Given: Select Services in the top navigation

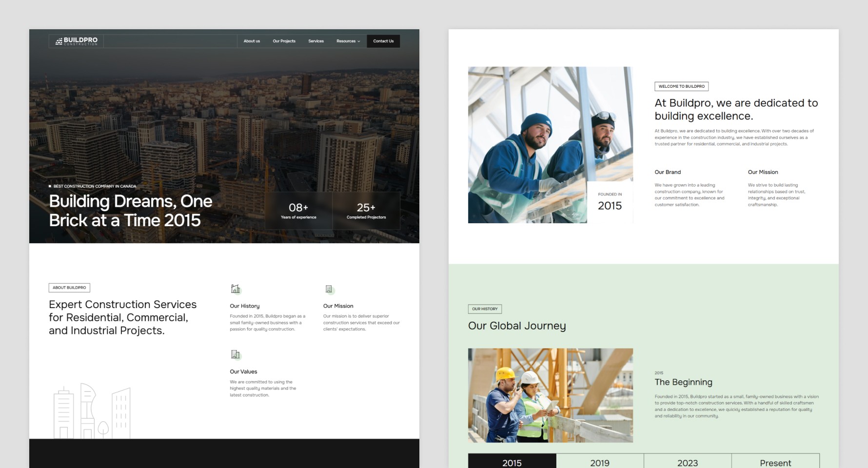Looking at the screenshot, I should tap(316, 41).
